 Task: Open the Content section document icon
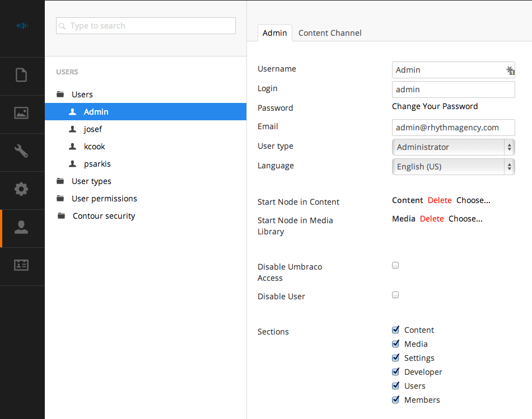click(x=21, y=75)
